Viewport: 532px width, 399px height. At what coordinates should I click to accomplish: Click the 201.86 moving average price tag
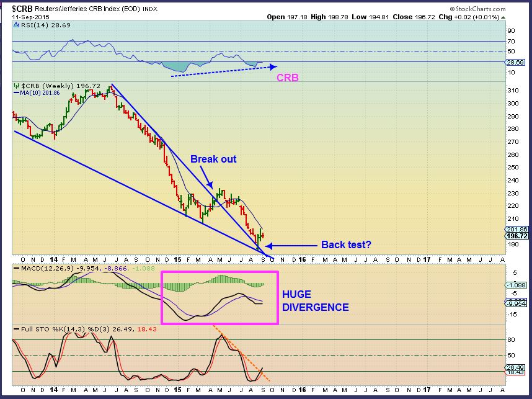tap(517, 230)
